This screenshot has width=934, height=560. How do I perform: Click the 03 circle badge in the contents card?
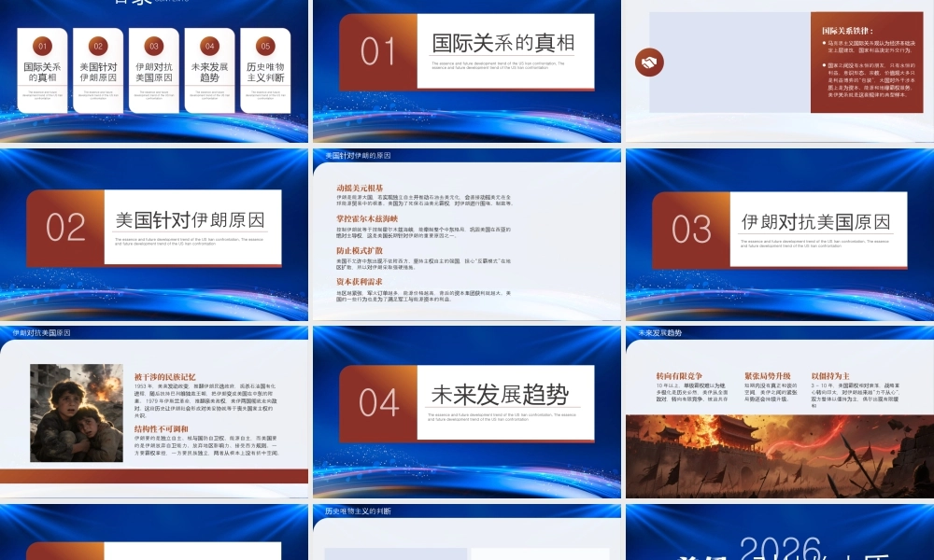pos(154,46)
